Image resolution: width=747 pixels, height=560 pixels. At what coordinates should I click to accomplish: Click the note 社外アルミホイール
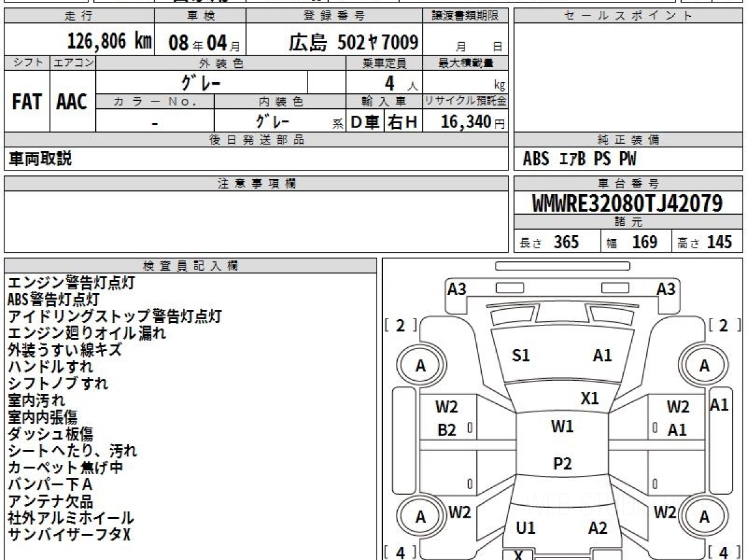(x=71, y=518)
